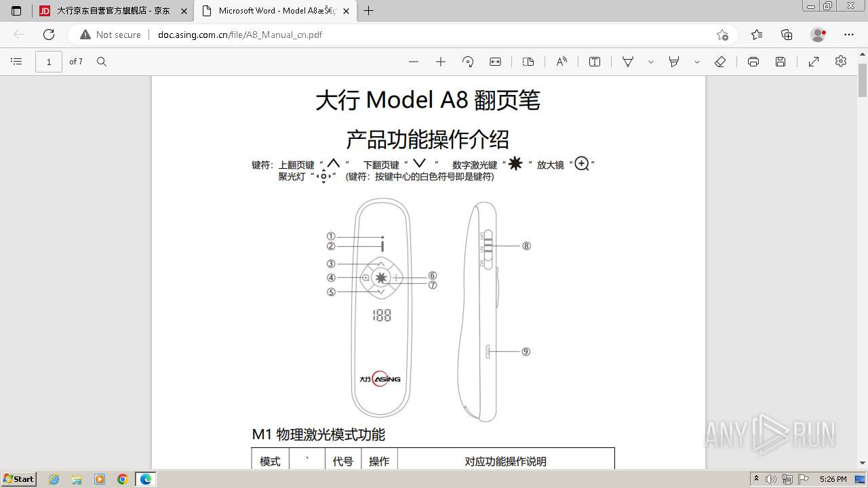Open the tab actions menu

click(x=16, y=11)
